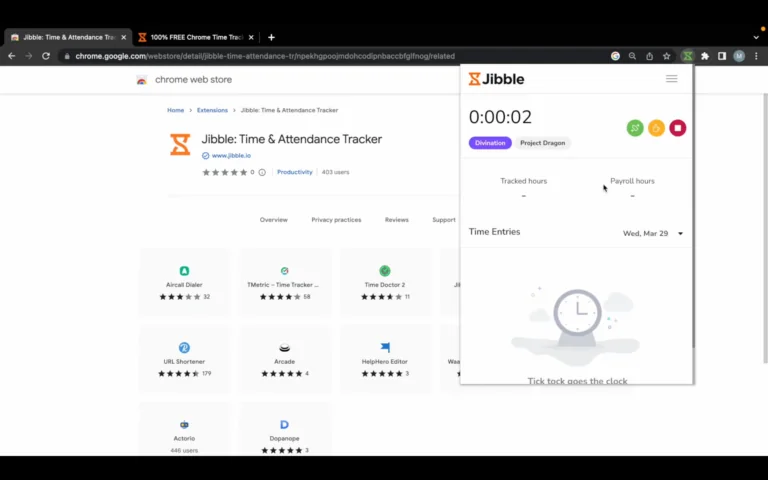
Task: Open the Chrome extensions puzzle icon
Action: tap(705, 56)
